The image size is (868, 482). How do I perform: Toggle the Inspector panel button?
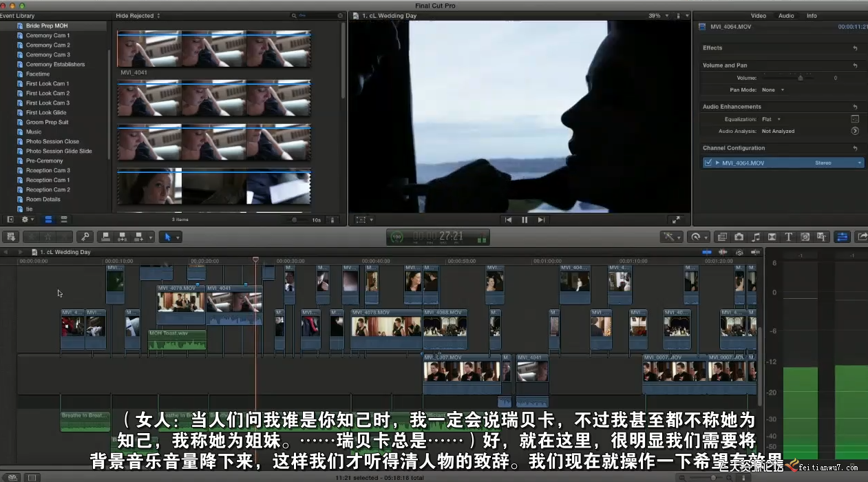click(841, 237)
